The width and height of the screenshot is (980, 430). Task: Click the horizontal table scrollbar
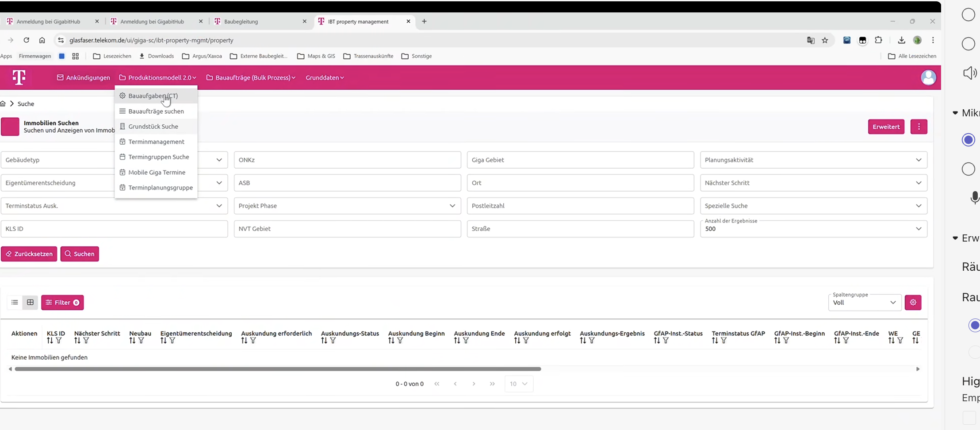278,369
